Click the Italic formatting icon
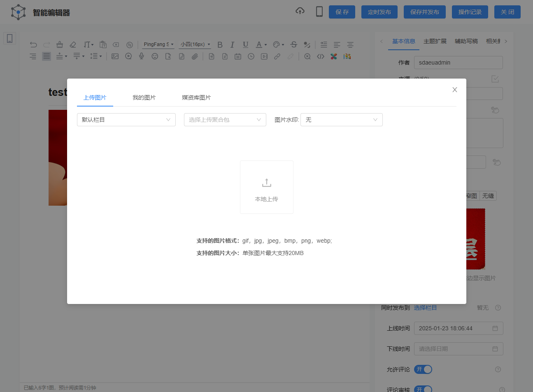Image resolution: width=533 pixels, height=392 pixels. 232,45
